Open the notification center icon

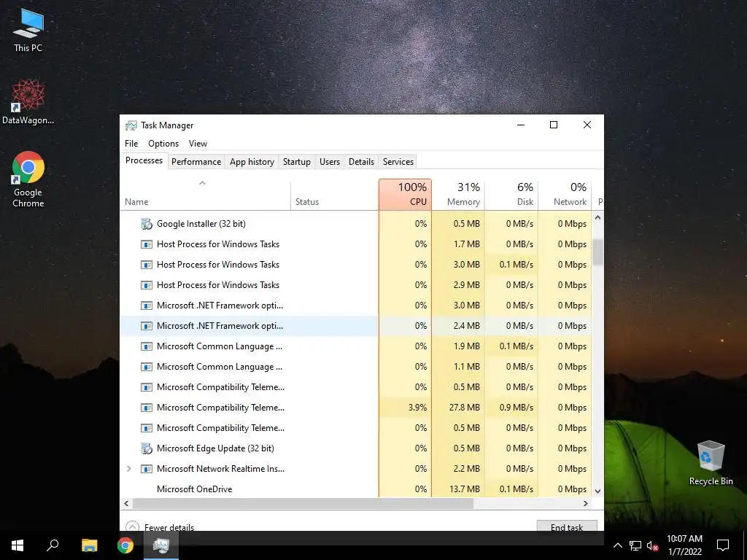[723, 545]
